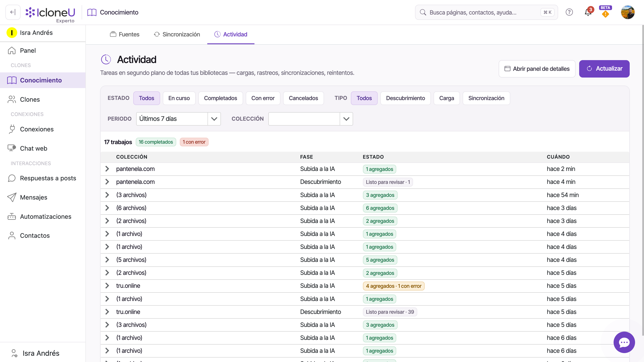Click the Actualizar button
This screenshot has width=644, height=362.
pos(604,69)
